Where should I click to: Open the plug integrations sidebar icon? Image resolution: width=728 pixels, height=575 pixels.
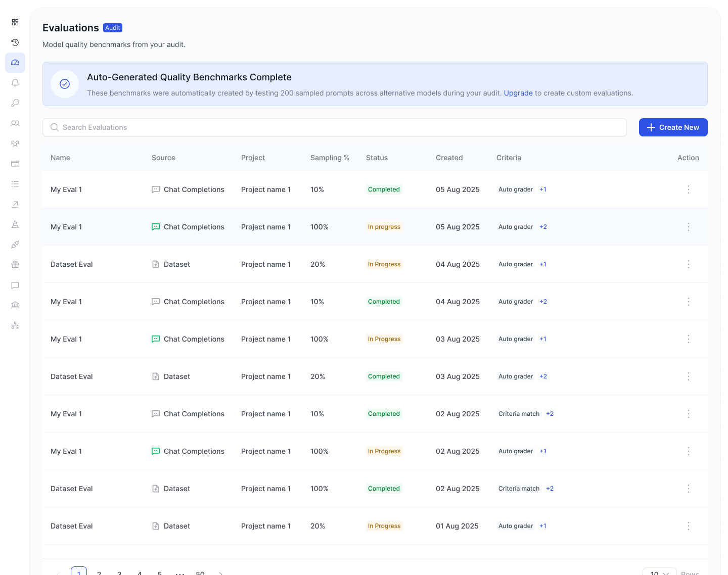pos(15,245)
